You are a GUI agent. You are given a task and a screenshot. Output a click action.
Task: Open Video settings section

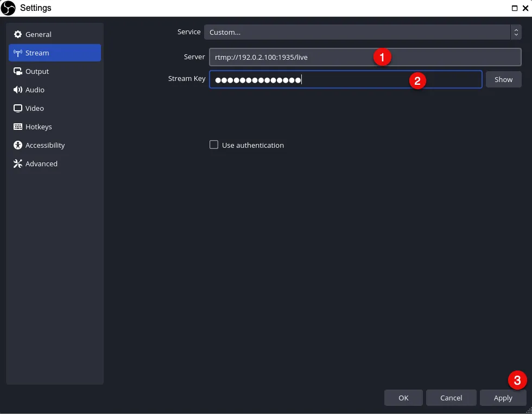pyautogui.click(x=55, y=108)
